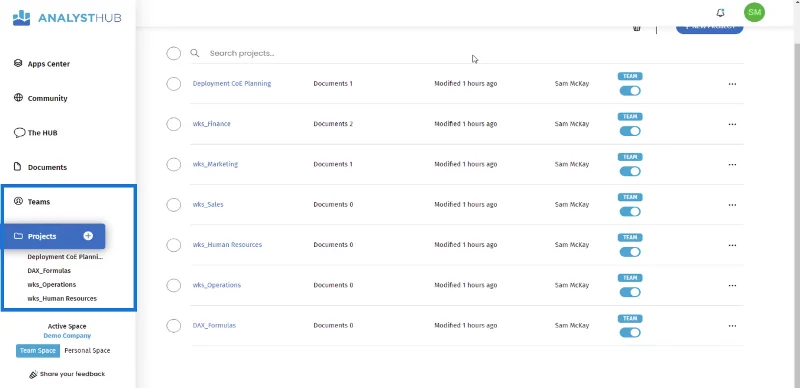Click The HUB chat bubble icon
800x388 pixels.
(19, 133)
